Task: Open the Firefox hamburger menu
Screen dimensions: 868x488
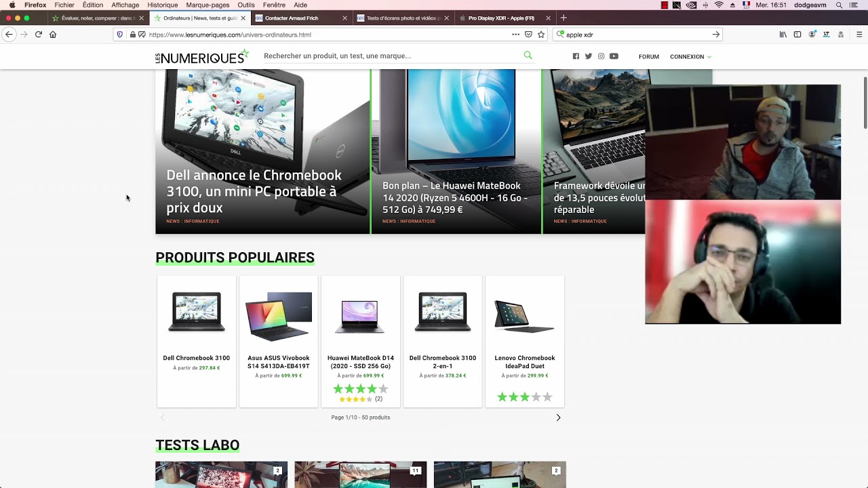Action: [859, 35]
